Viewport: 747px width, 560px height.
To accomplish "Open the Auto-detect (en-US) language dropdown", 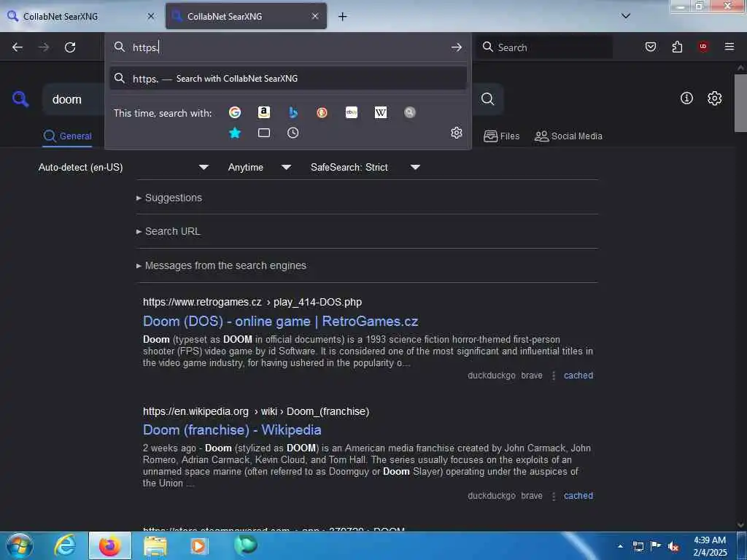I will pos(123,167).
